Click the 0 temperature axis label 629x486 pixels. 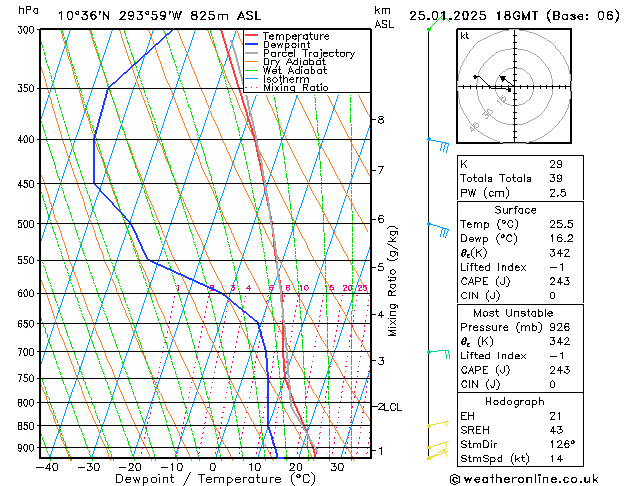213,467
